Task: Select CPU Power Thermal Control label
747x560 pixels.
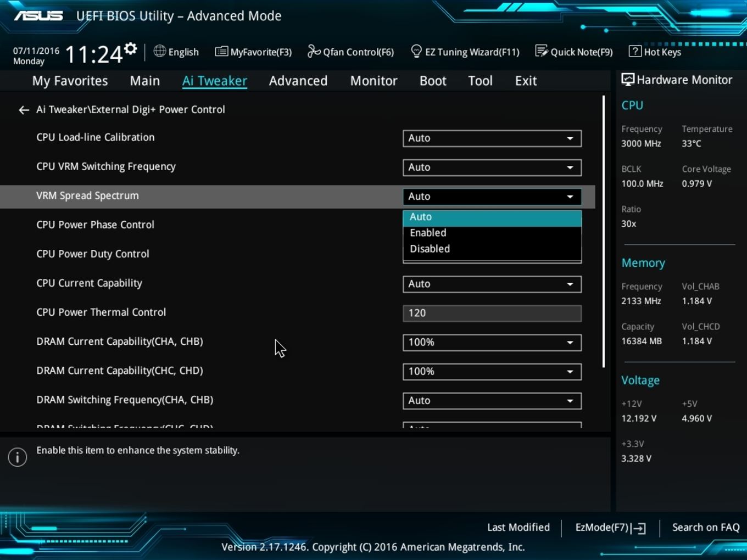Action: pos(101,312)
